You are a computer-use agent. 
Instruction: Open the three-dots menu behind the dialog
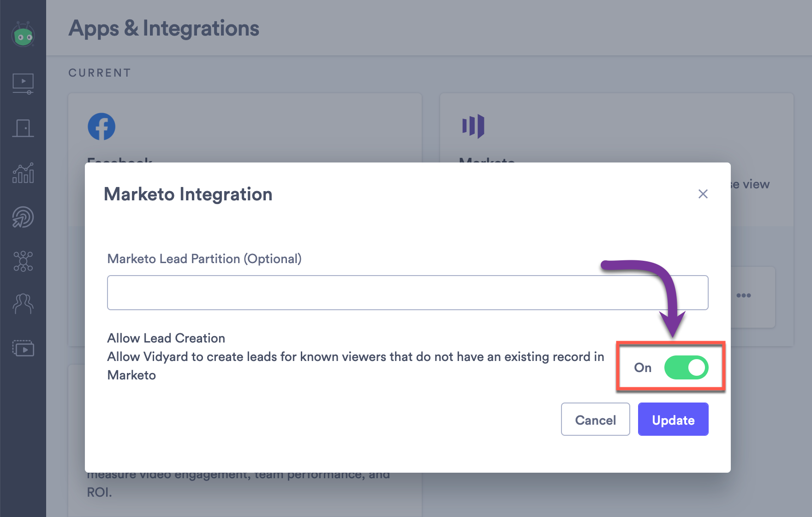(744, 295)
